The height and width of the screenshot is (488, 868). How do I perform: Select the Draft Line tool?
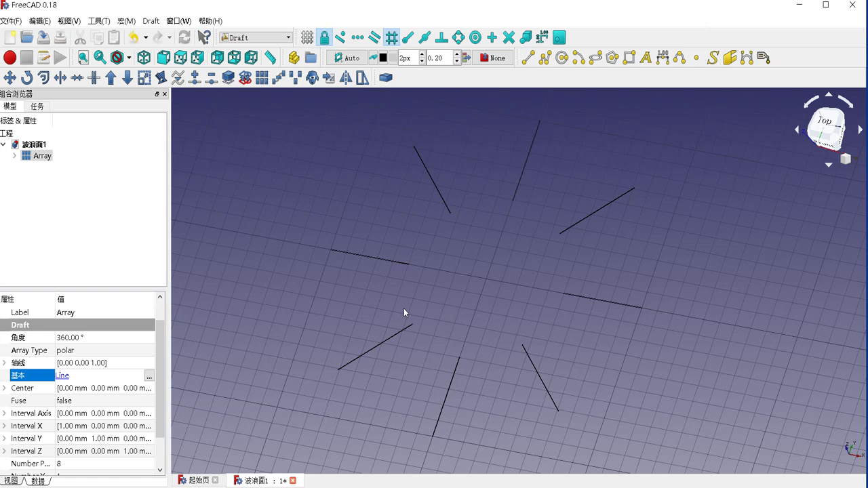coord(528,58)
